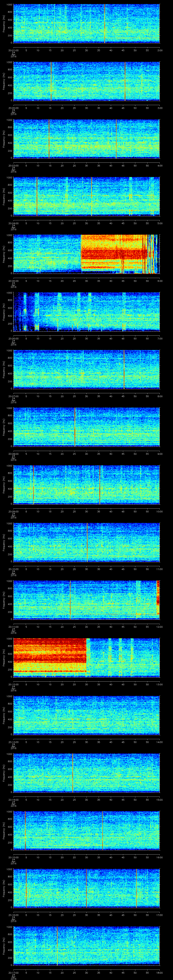Click the 20:08:00 start time label
This screenshot has width=173, height=980.
point(13,454)
